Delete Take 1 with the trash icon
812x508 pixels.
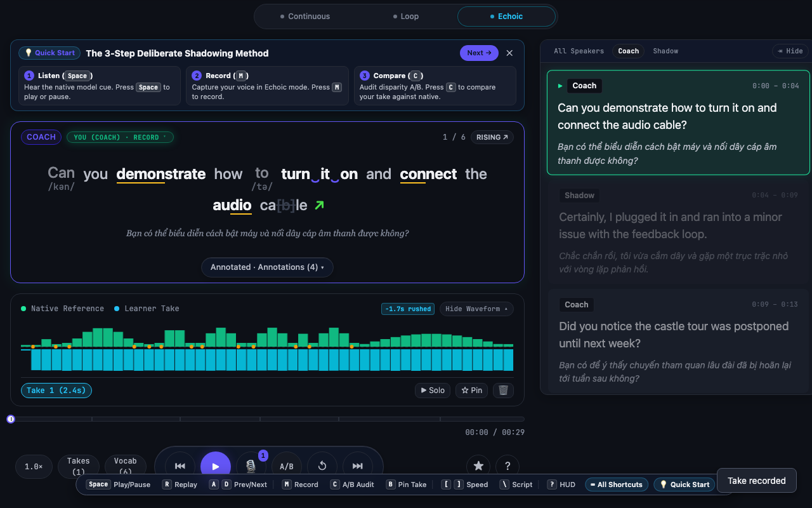[x=503, y=391]
